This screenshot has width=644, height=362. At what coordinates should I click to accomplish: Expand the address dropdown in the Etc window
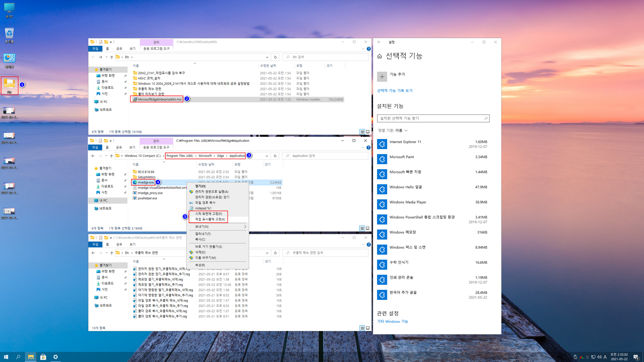click(x=267, y=57)
